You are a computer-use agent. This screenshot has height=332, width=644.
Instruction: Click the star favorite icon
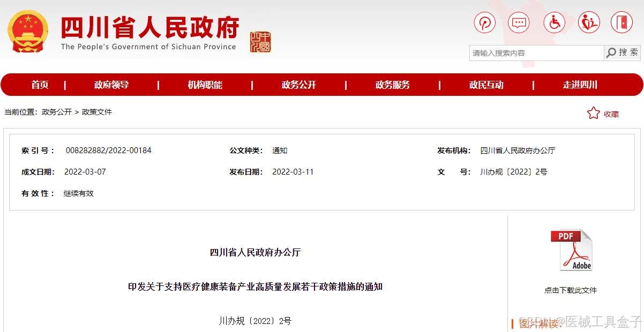pyautogui.click(x=593, y=113)
